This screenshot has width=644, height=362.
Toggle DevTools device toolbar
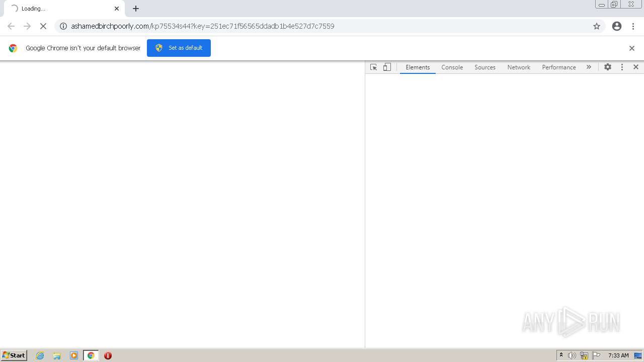coord(387,67)
